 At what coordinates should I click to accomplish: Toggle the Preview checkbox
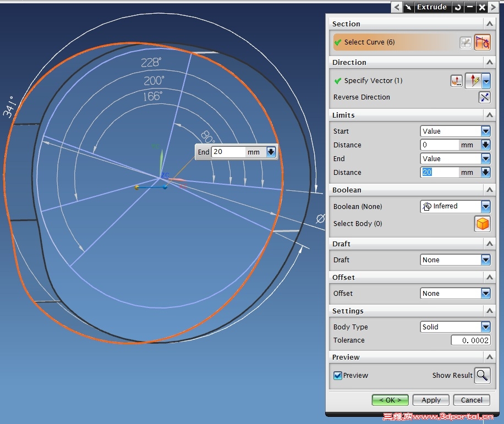point(337,376)
